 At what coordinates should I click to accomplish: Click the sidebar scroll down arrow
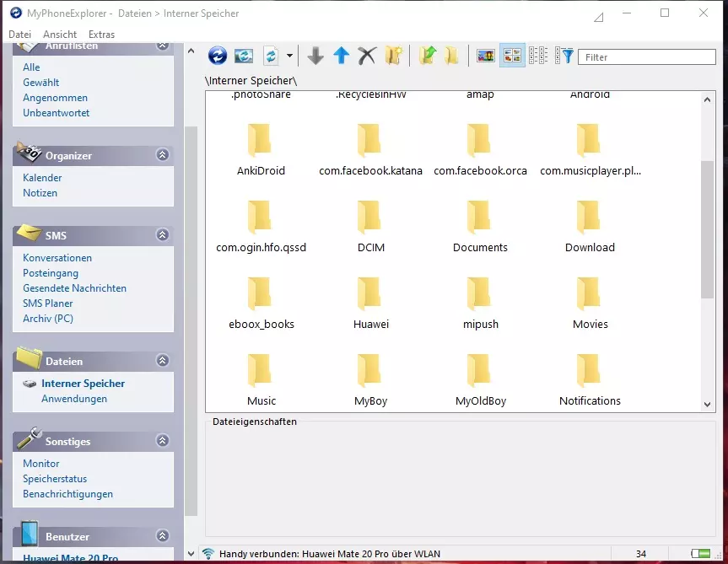[x=191, y=553]
